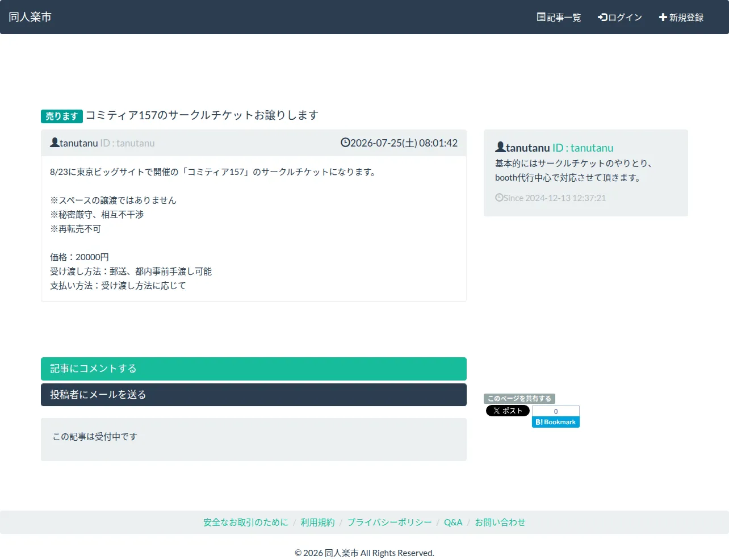Click 投稿者にメールを送る button
This screenshot has height=560, width=729.
(x=254, y=395)
